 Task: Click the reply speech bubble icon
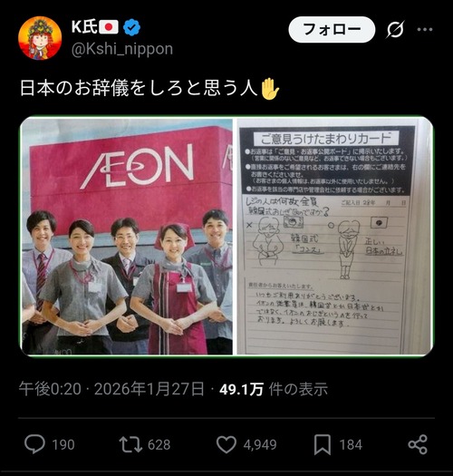[34, 444]
